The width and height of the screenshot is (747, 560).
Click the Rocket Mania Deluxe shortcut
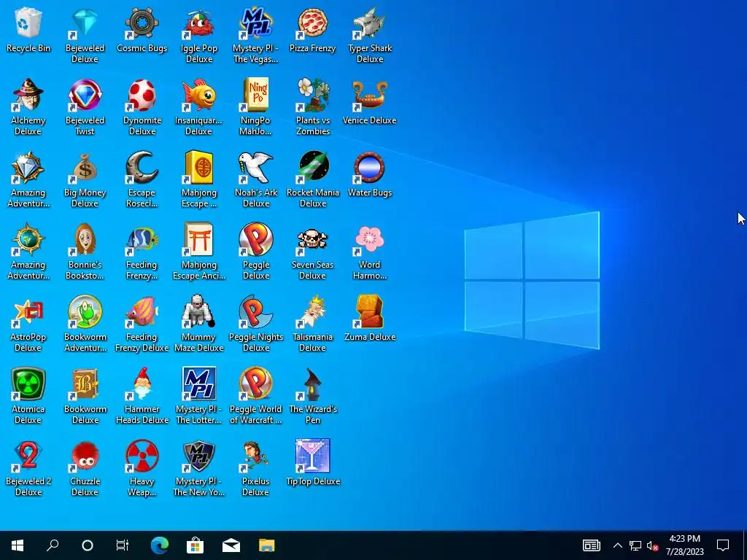click(x=312, y=167)
